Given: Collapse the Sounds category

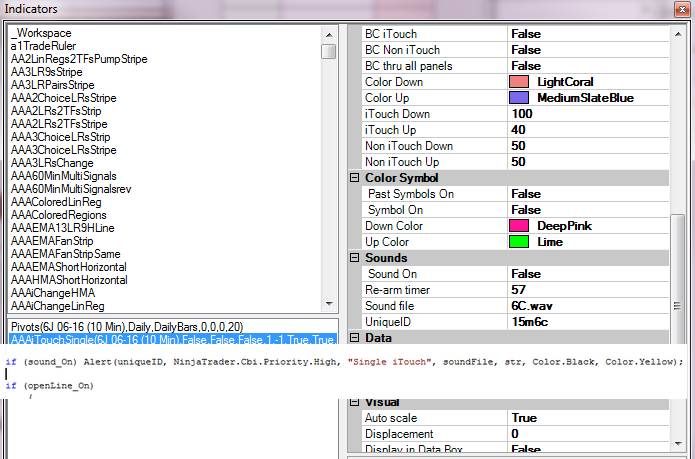Looking at the screenshot, I should click(x=354, y=257).
